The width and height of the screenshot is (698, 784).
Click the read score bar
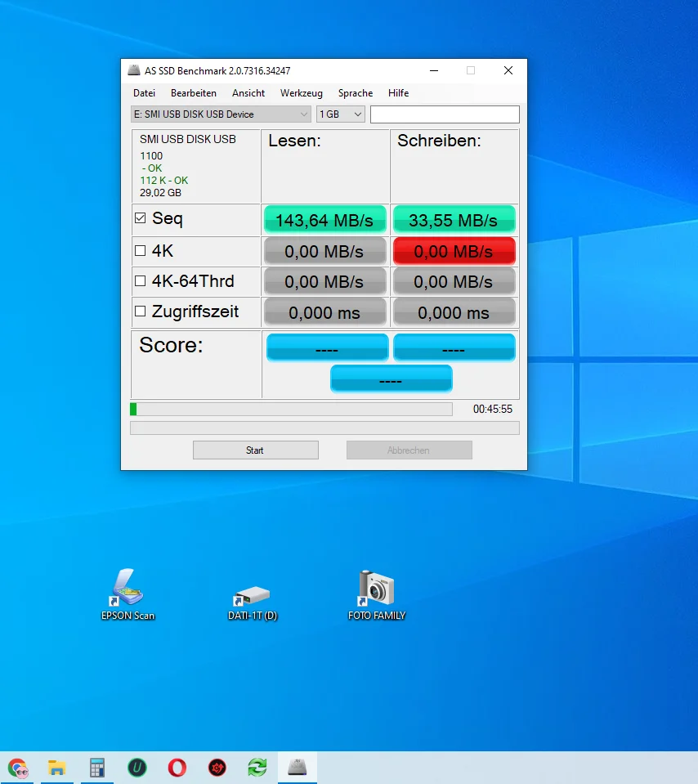(x=328, y=347)
